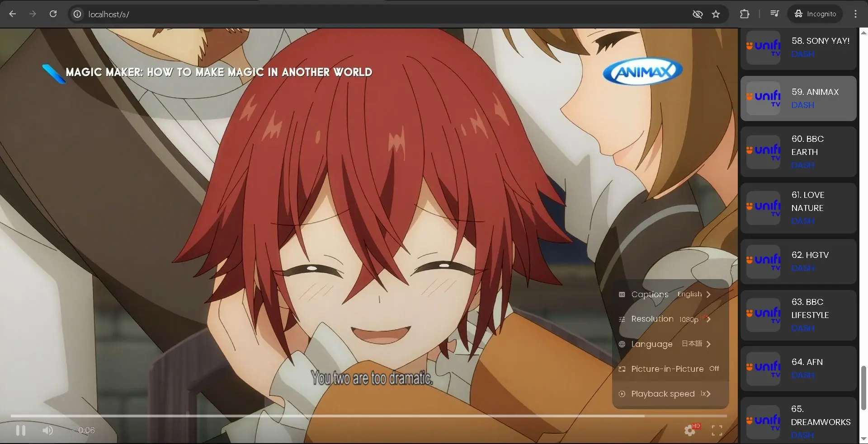Click unifi TV logo for ANIMAX
This screenshot has height=444, width=868.
(x=763, y=98)
